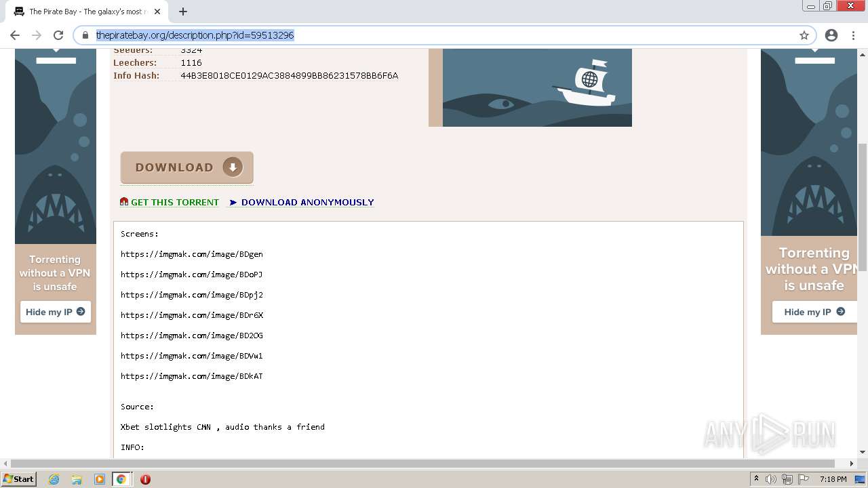This screenshot has width=868, height=488.
Task: Open the media player taskbar icon
Action: pyautogui.click(x=99, y=479)
